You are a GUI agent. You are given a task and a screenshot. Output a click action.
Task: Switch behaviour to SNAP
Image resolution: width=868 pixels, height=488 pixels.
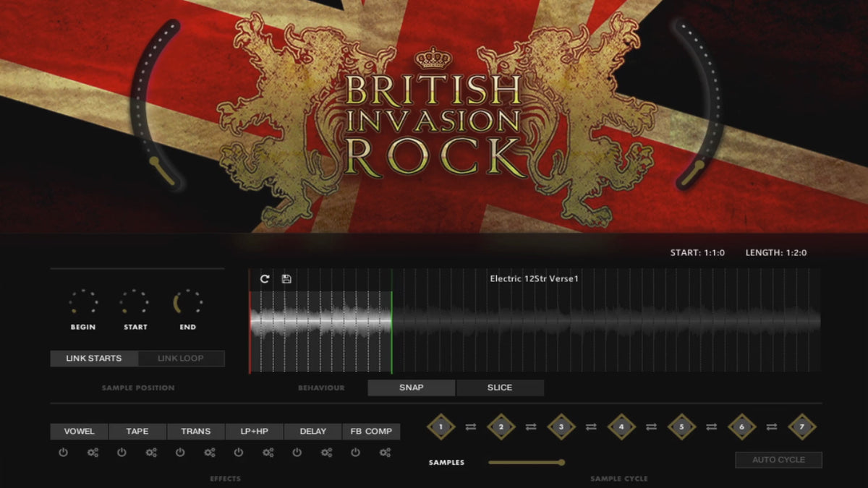pos(412,388)
